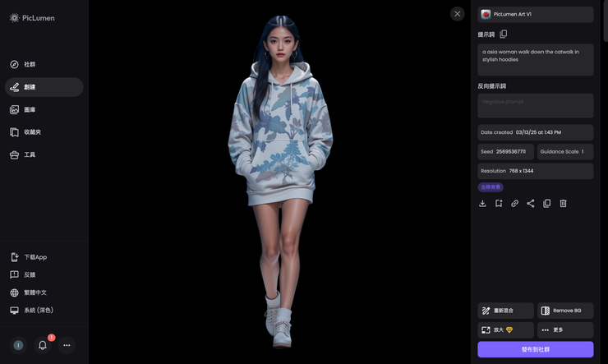This screenshot has height=364, width=608.
Task: Open the 收藏夾 favorites section
Action: [x=32, y=132]
